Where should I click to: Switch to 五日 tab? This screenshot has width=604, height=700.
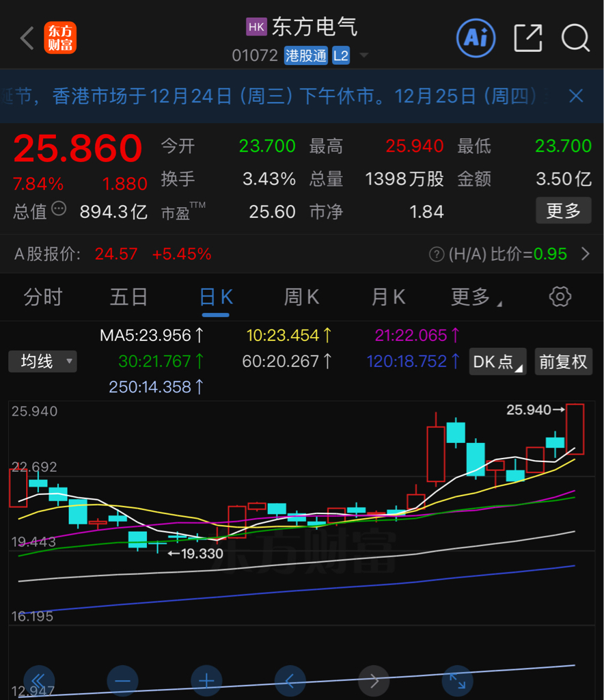coord(129,297)
